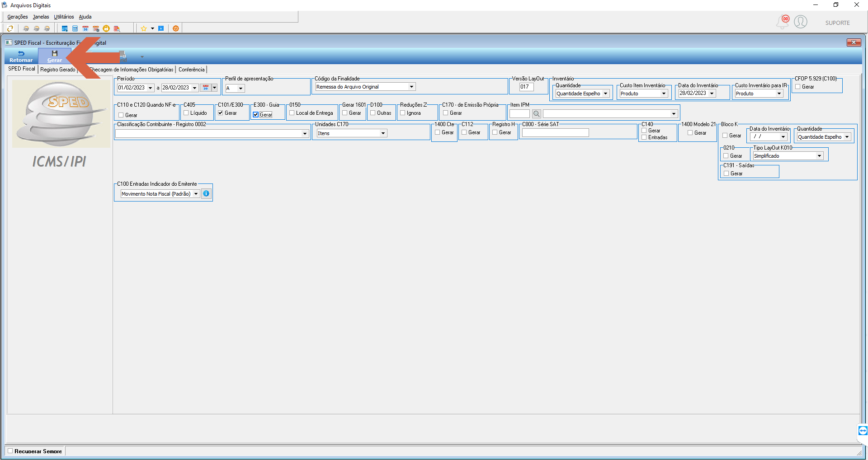Open the notification bell with red badge
Screen dimensions: 868x460
[x=783, y=22]
